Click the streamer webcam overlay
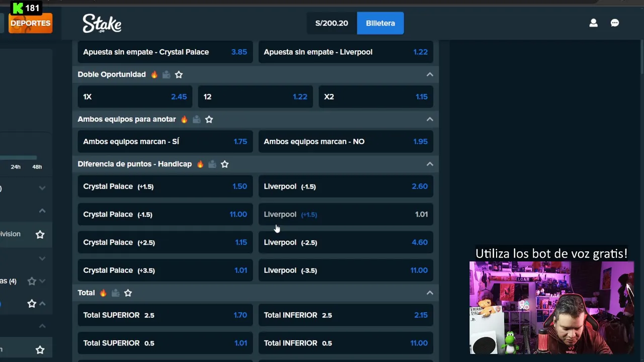Screen dimensions: 644x362 pos(551,308)
